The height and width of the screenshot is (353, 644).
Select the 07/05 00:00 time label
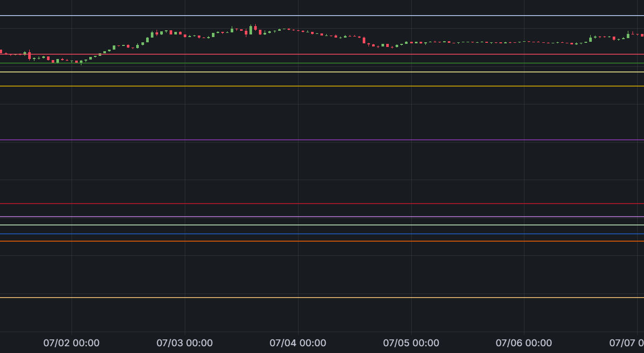coord(411,343)
